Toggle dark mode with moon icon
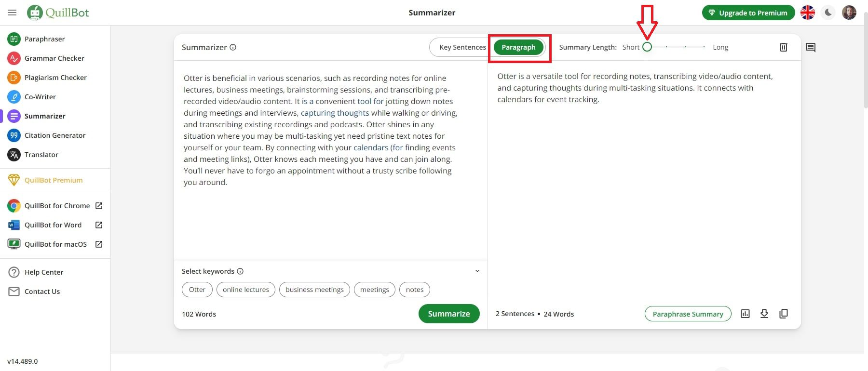Image resolution: width=868 pixels, height=371 pixels. tap(828, 13)
